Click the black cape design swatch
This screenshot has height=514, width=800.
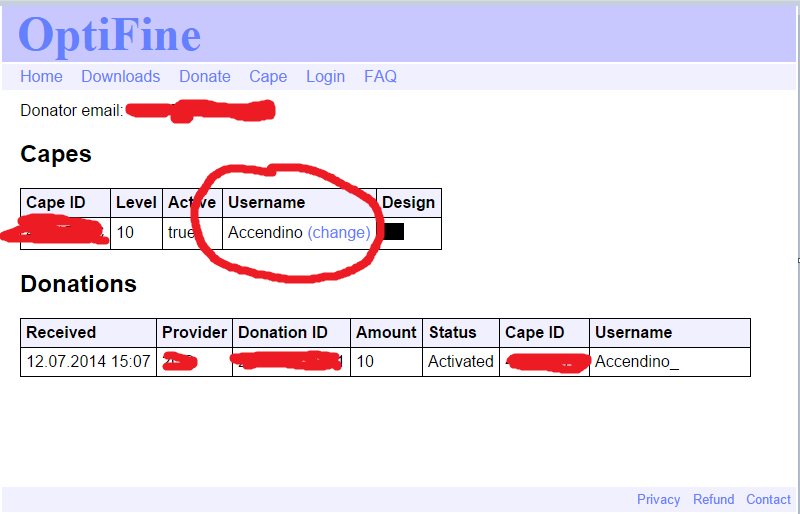point(393,232)
